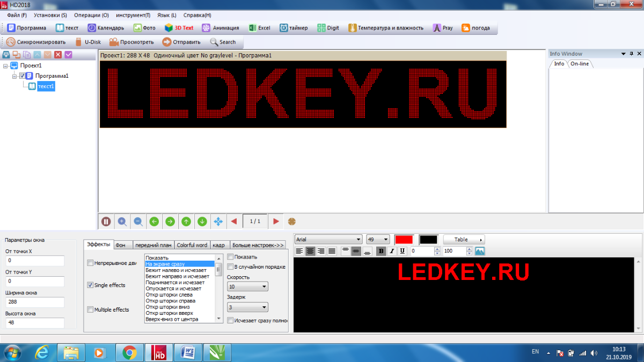
Task: Toggle the Программа1 checkbox in the tree
Action: pyautogui.click(x=23, y=76)
